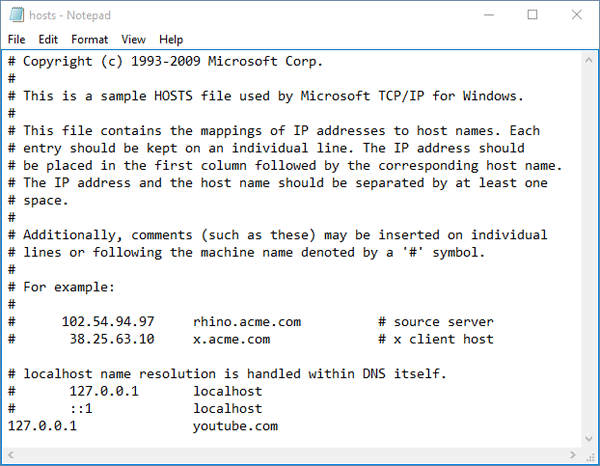The height and width of the screenshot is (466, 600).
Task: Open the View menu
Action: tap(133, 40)
